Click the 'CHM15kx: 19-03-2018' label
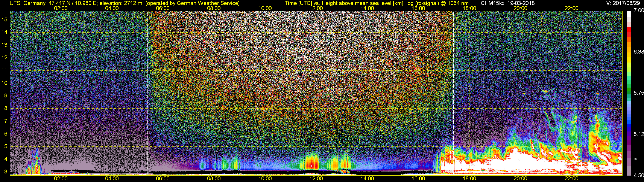Viewport: 644px width, 182px height. (x=507, y=3)
